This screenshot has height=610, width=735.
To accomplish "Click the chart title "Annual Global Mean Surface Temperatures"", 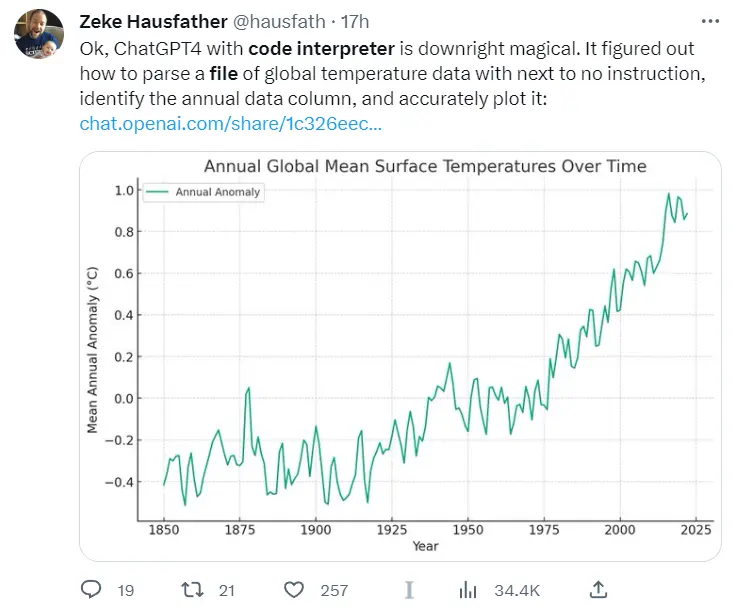I will [425, 166].
